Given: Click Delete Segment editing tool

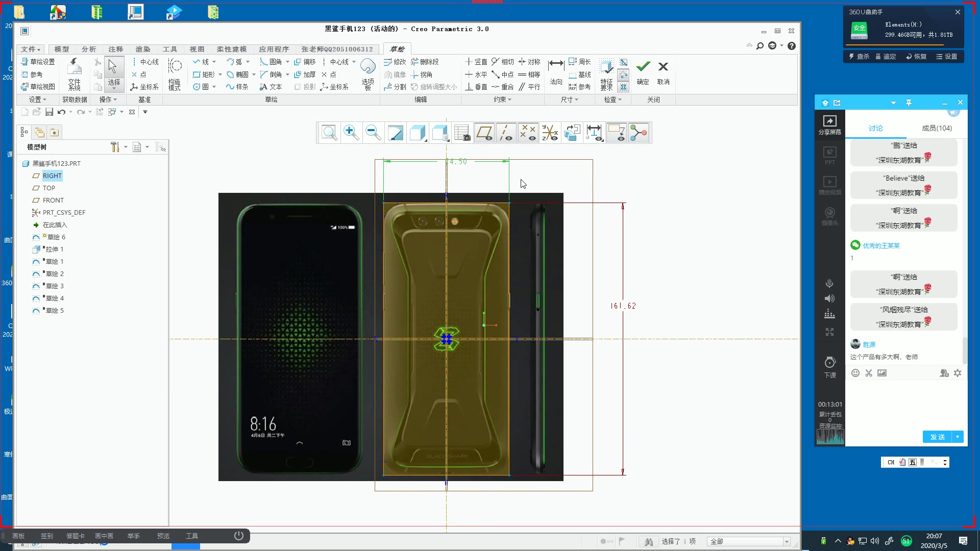Looking at the screenshot, I should [425, 62].
